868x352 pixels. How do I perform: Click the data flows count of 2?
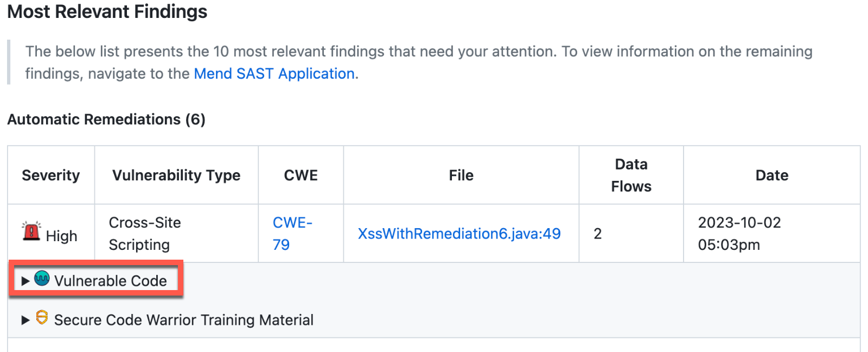click(x=598, y=234)
